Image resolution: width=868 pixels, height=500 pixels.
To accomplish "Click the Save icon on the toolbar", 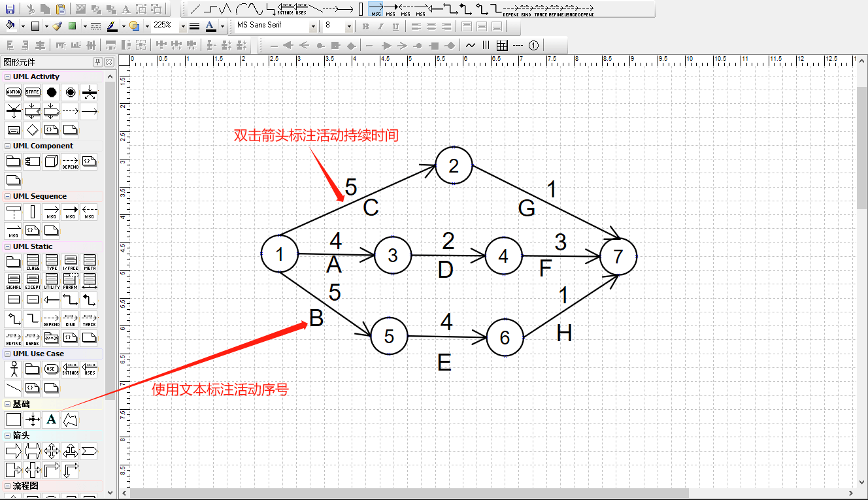I will [x=9, y=8].
